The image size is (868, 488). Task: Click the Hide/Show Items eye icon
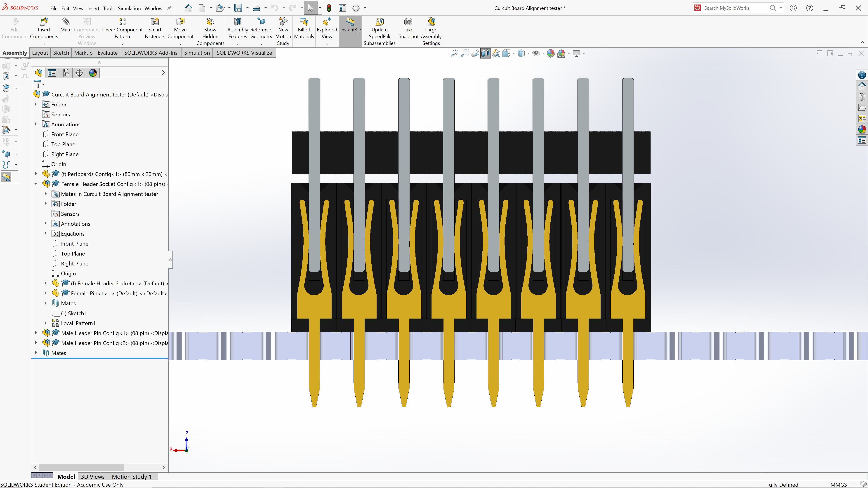pos(536,53)
